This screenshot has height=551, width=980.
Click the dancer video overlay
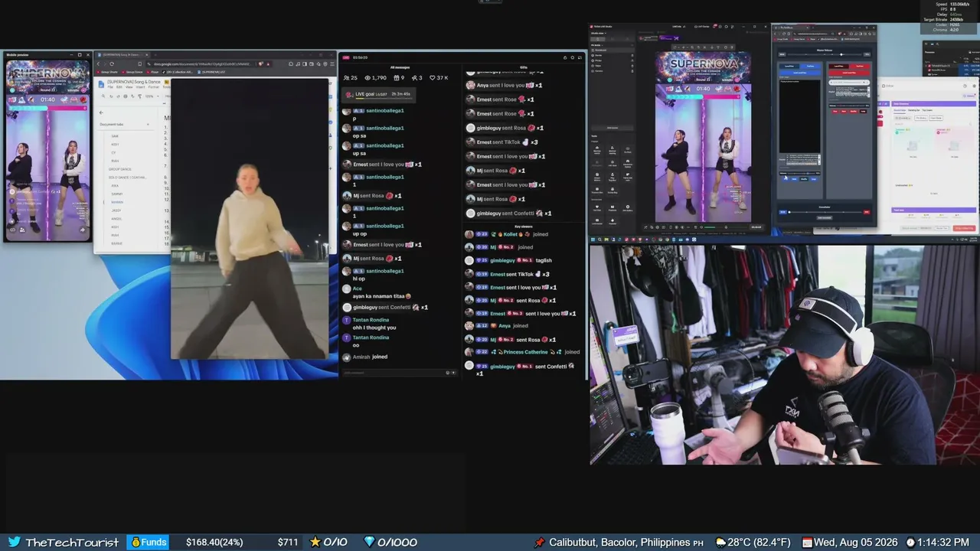click(250, 218)
